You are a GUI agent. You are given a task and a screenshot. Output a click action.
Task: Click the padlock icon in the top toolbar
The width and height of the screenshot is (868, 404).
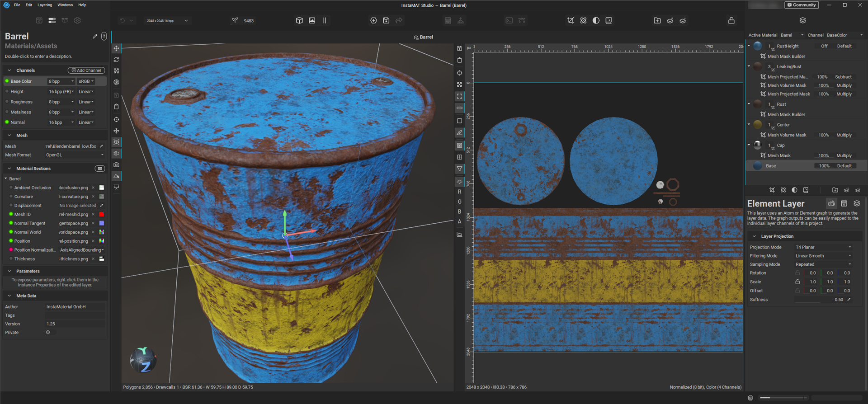click(x=731, y=21)
